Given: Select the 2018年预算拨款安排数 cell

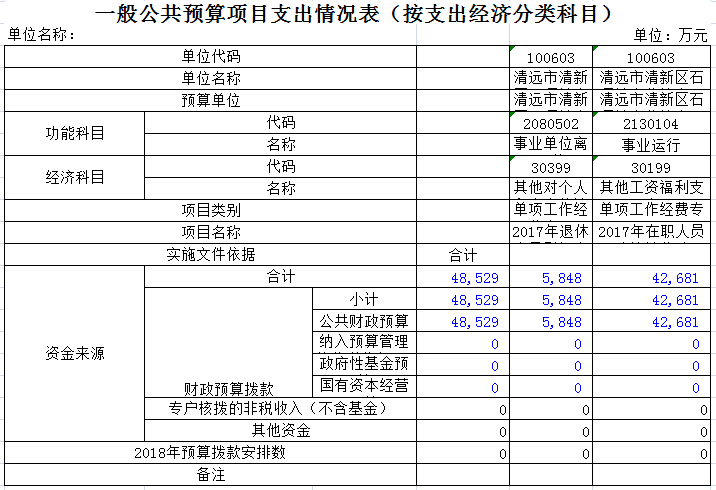Looking at the screenshot, I should (x=210, y=453).
